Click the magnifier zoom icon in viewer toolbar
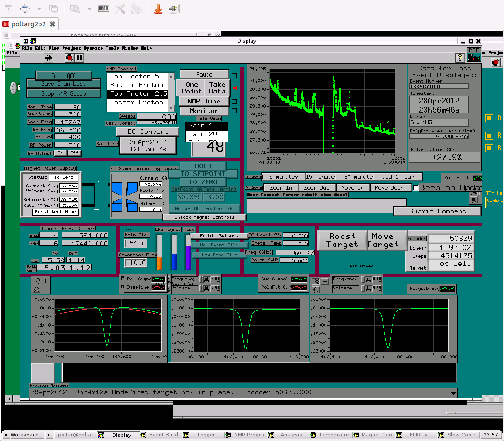This screenshot has height=441, width=504. point(75,9)
